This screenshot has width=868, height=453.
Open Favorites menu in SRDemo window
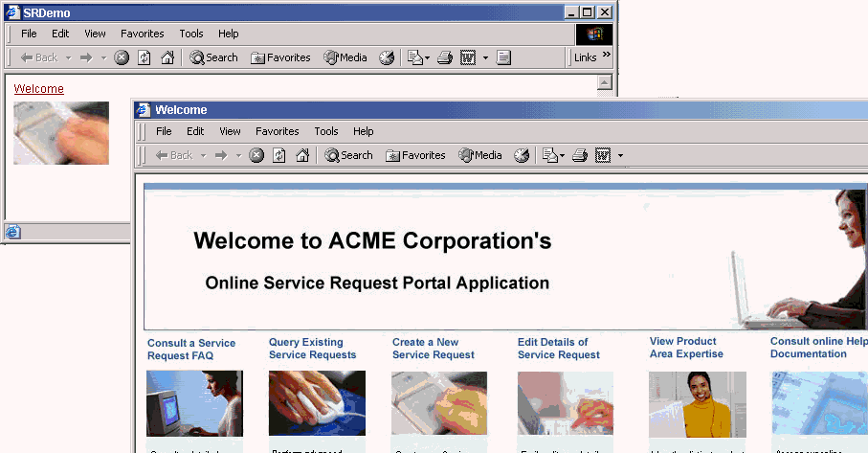143,34
